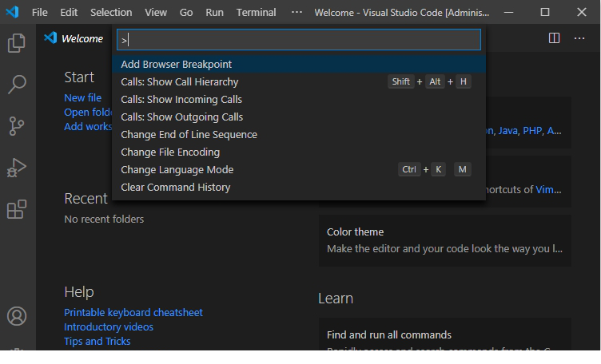Click the New file link
Screen dimensions: 601x364
point(83,98)
